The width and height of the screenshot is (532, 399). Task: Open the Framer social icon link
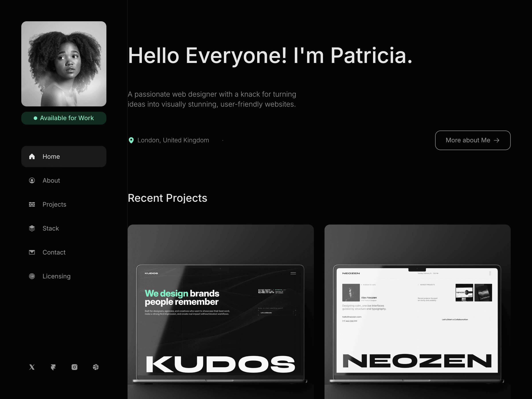(53, 367)
